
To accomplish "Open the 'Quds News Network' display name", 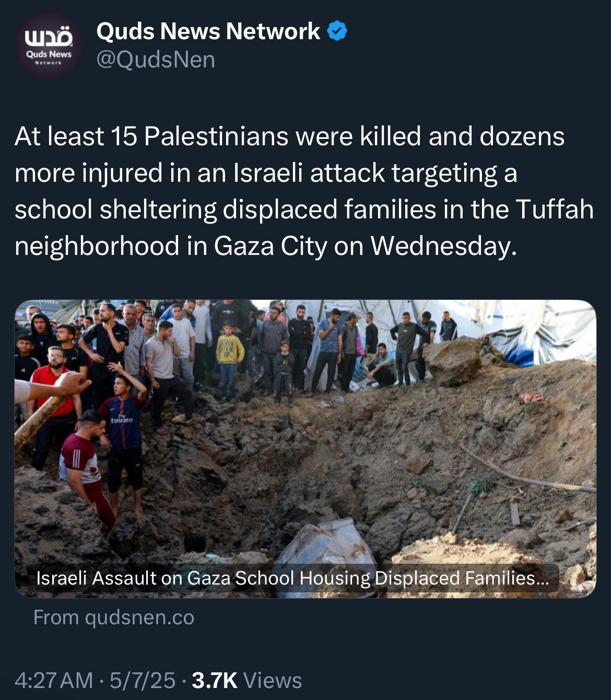I will [x=208, y=31].
